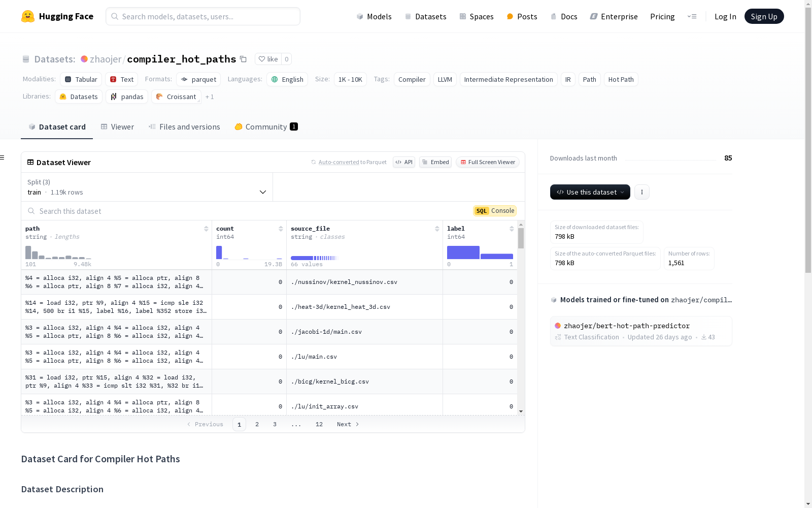The image size is (812, 508).
Task: Sort the path column
Action: tap(206, 229)
